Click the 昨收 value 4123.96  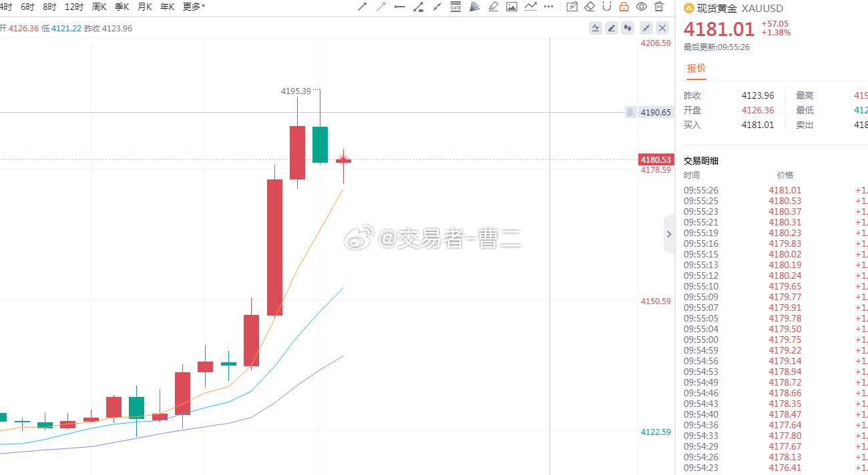(758, 95)
